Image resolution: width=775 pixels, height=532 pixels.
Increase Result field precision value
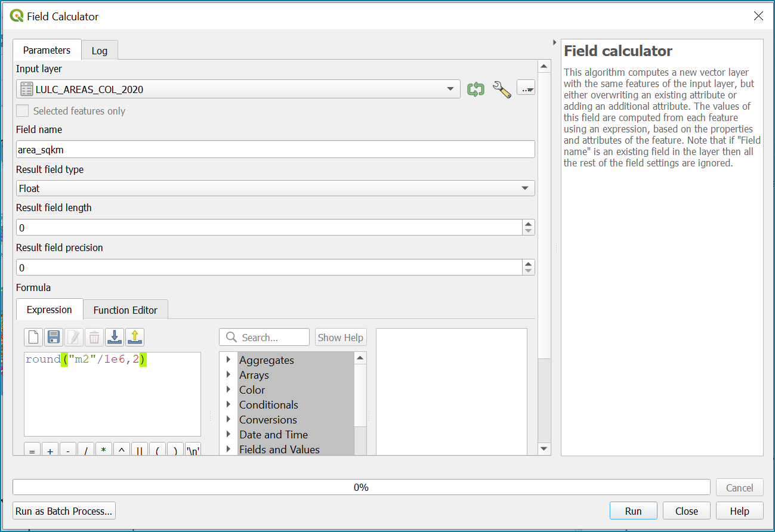click(x=529, y=264)
